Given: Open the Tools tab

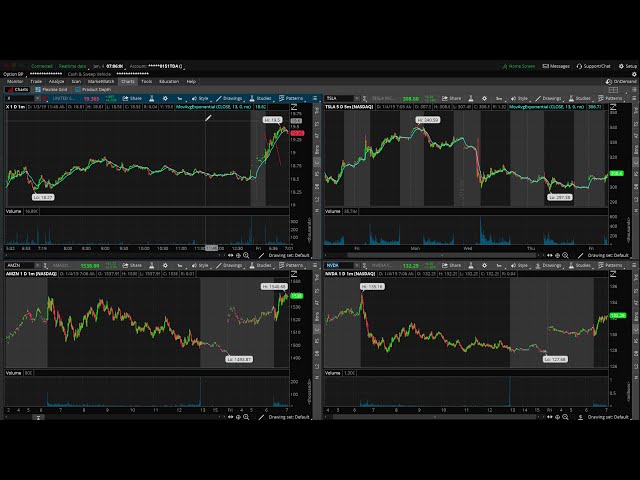Looking at the screenshot, I should (147, 82).
